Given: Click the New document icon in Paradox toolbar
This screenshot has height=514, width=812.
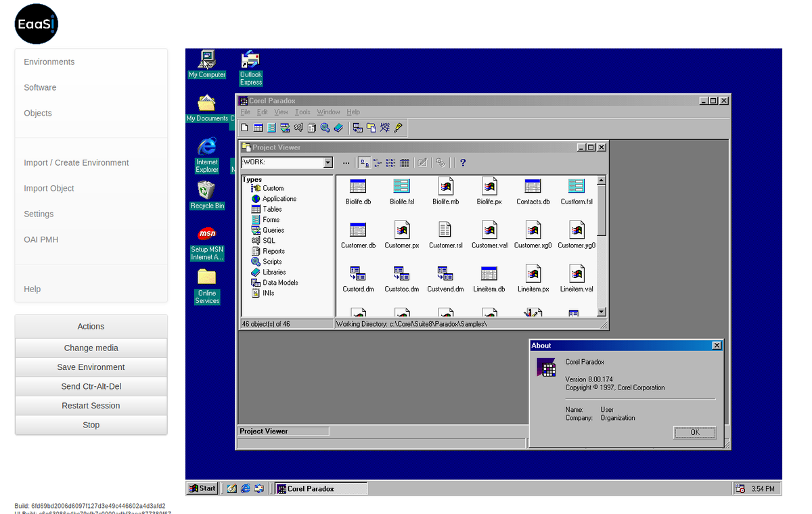Looking at the screenshot, I should pos(245,127).
